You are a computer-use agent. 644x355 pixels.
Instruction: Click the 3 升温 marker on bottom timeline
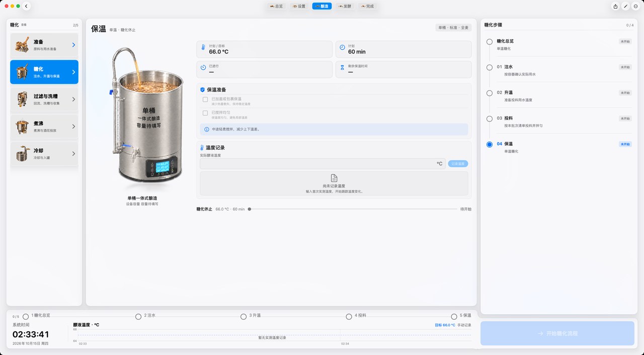244,316
